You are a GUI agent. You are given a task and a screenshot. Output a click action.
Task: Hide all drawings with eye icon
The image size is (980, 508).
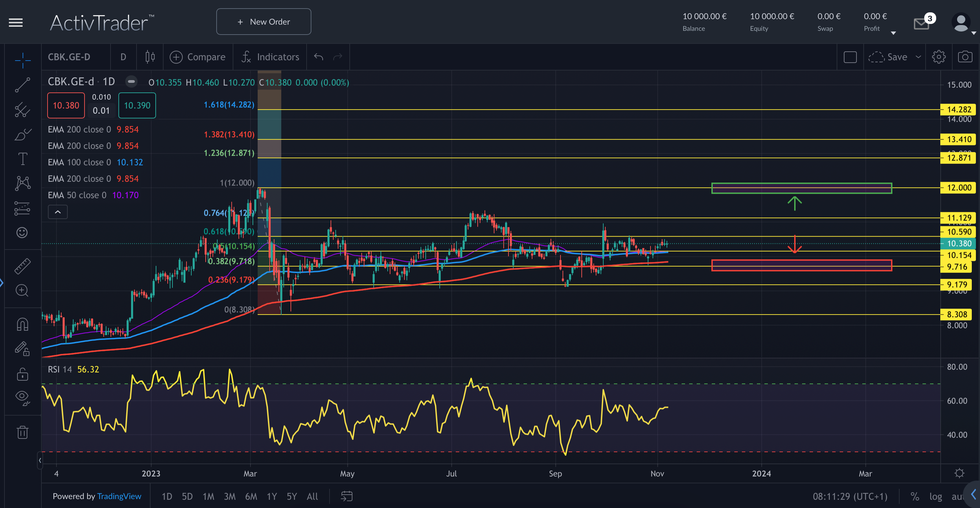point(23,397)
